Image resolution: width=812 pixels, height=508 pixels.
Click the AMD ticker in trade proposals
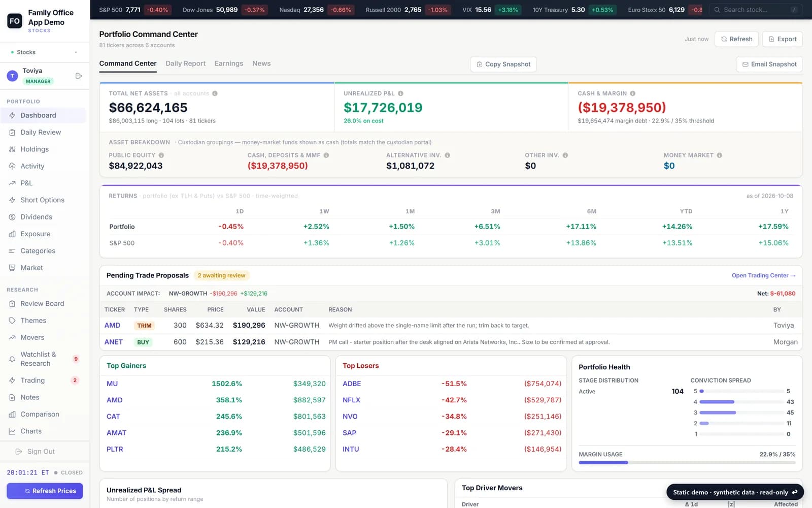coord(112,326)
